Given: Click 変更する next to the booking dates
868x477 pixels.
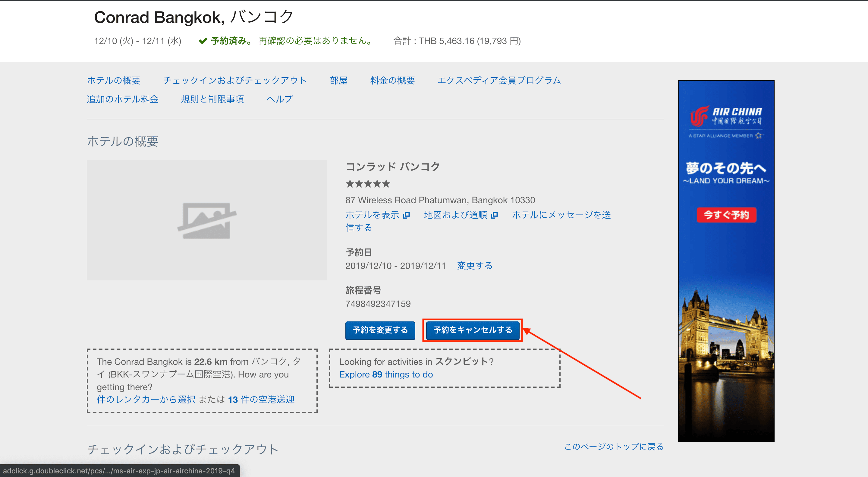Looking at the screenshot, I should (474, 266).
